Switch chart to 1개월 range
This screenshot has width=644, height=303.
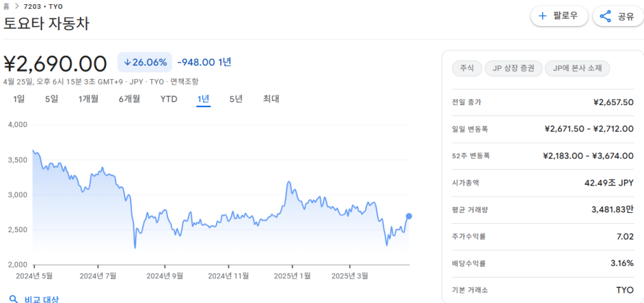88,99
